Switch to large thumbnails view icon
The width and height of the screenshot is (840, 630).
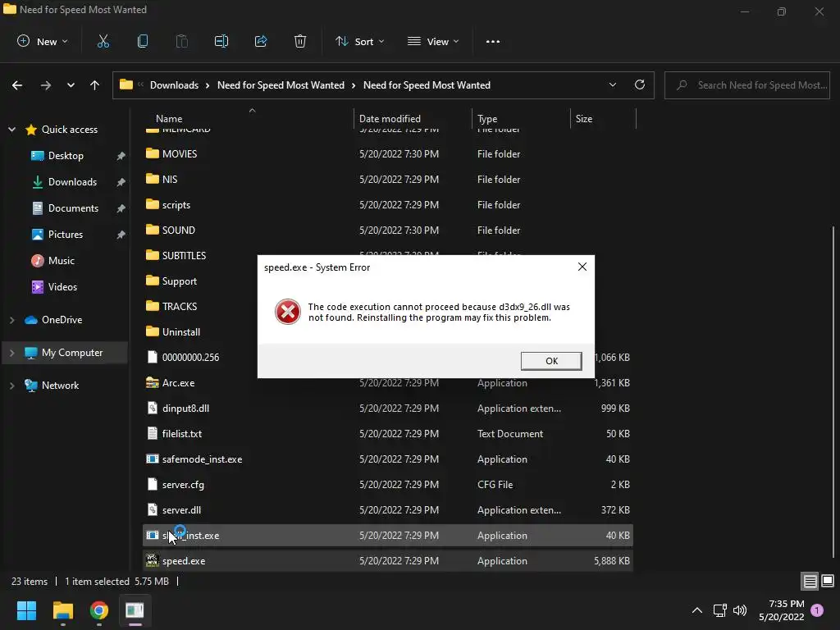(828, 581)
